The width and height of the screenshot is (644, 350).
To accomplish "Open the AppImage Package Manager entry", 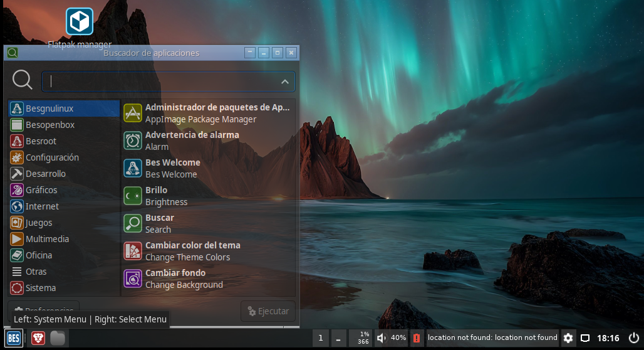I will click(208, 113).
